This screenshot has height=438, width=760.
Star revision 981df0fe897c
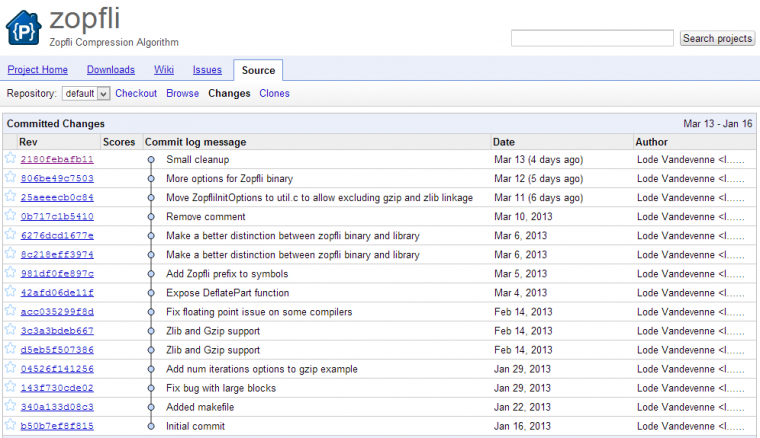coord(10,272)
